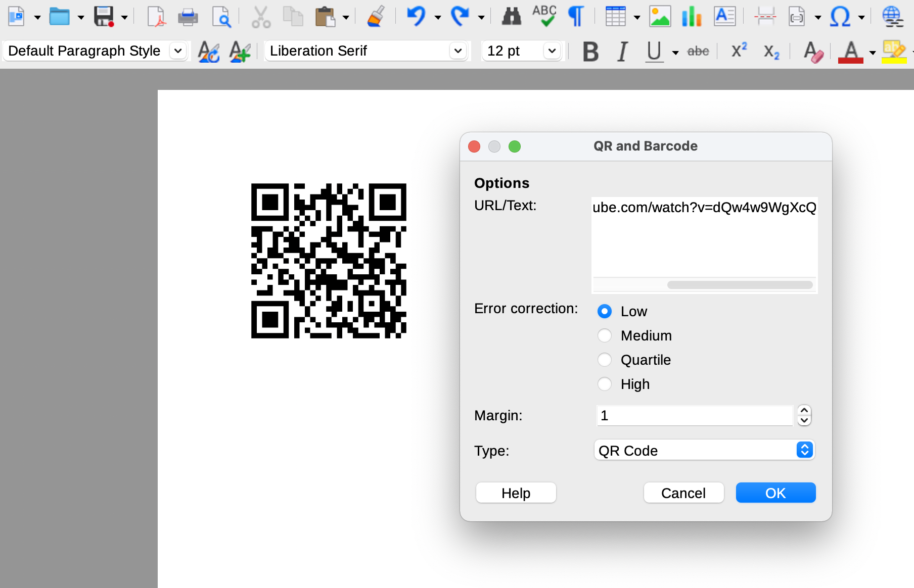The width and height of the screenshot is (914, 588).
Task: Select the QR code image in document
Action: [329, 261]
